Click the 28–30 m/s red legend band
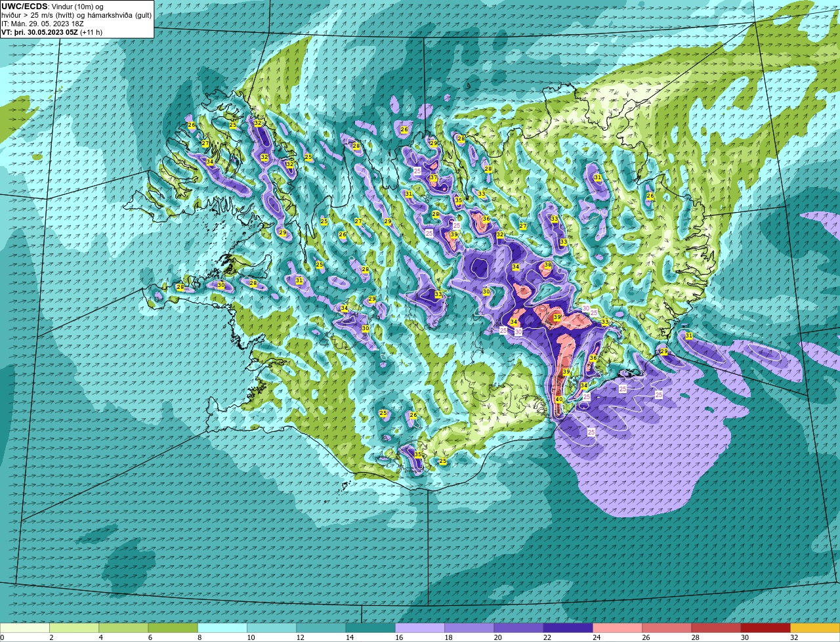The height and width of the screenshot is (642, 840). click(716, 628)
